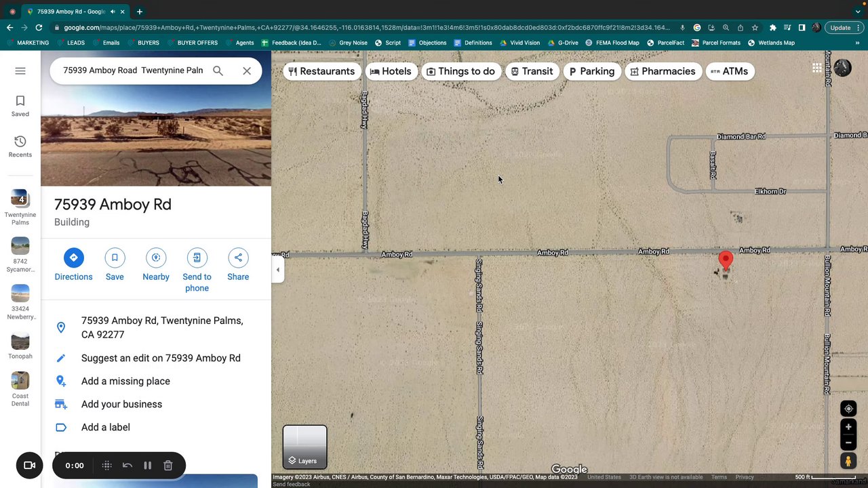
Task: Open the Saved places panel
Action: pyautogui.click(x=20, y=106)
